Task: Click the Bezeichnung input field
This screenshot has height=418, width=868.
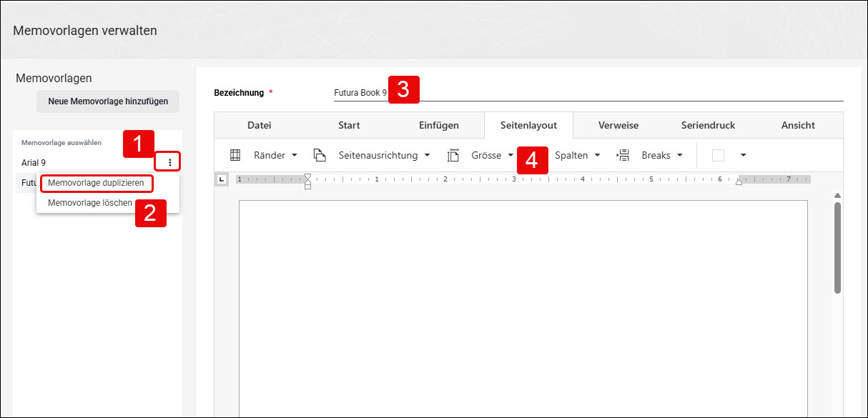Action: point(588,93)
